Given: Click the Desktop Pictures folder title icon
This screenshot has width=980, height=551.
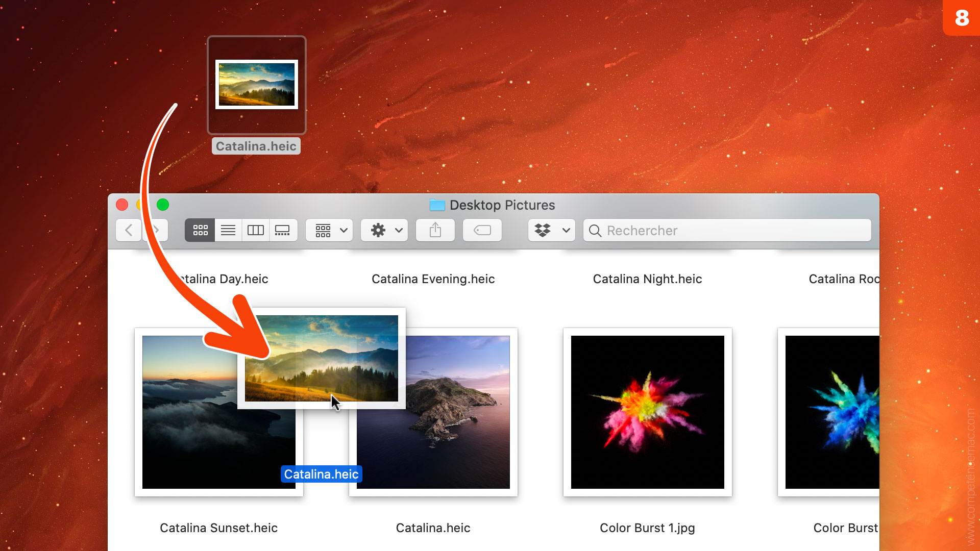Looking at the screenshot, I should 437,205.
